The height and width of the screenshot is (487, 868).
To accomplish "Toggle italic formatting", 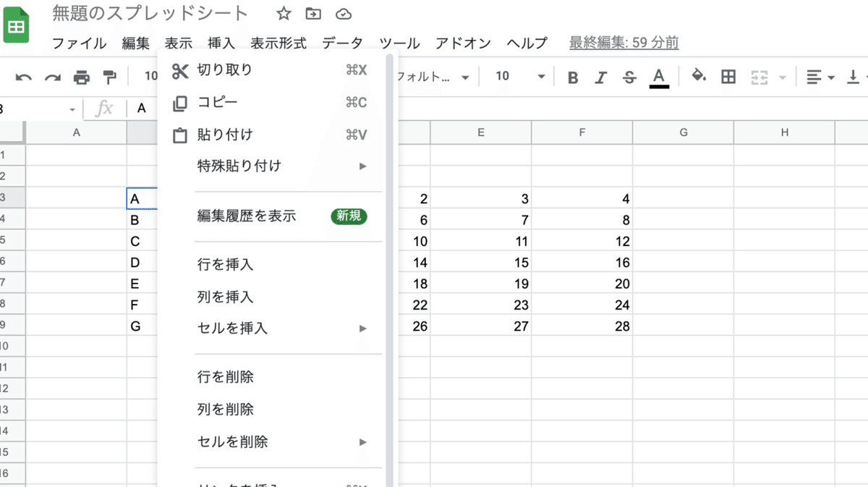I will 601,76.
